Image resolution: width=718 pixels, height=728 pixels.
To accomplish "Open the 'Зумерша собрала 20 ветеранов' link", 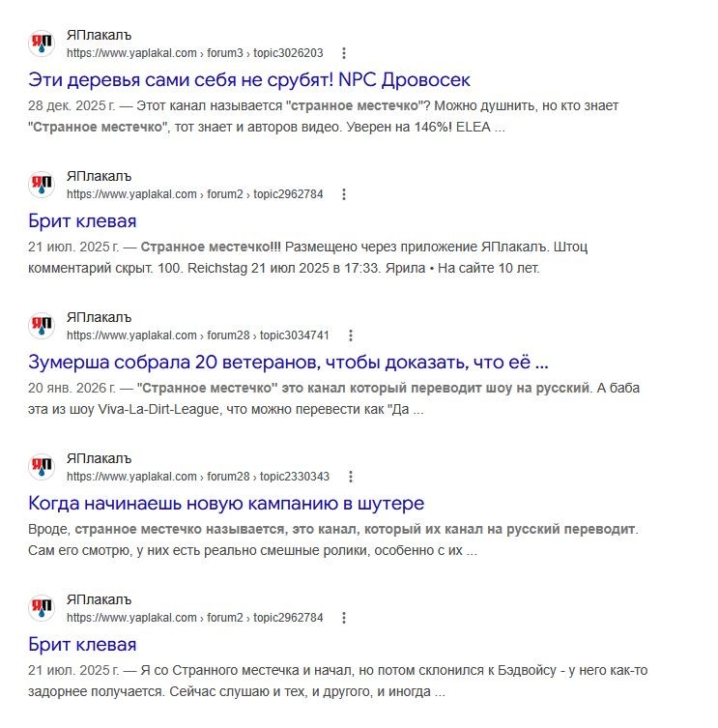I will (288, 363).
